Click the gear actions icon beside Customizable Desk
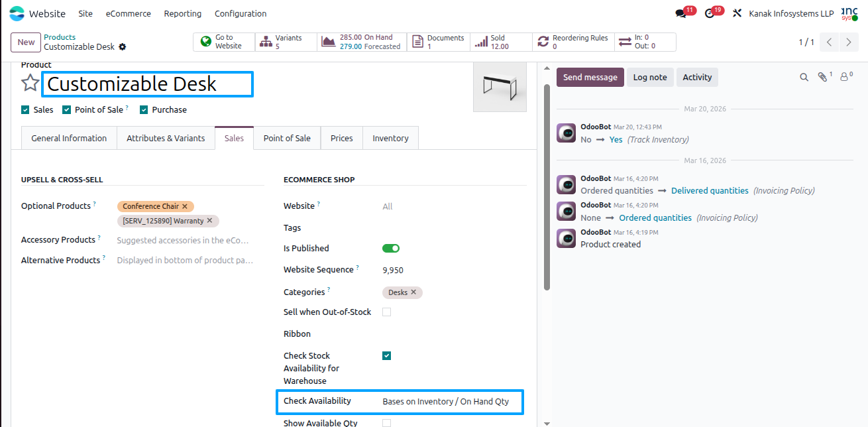868x427 pixels. pos(123,47)
